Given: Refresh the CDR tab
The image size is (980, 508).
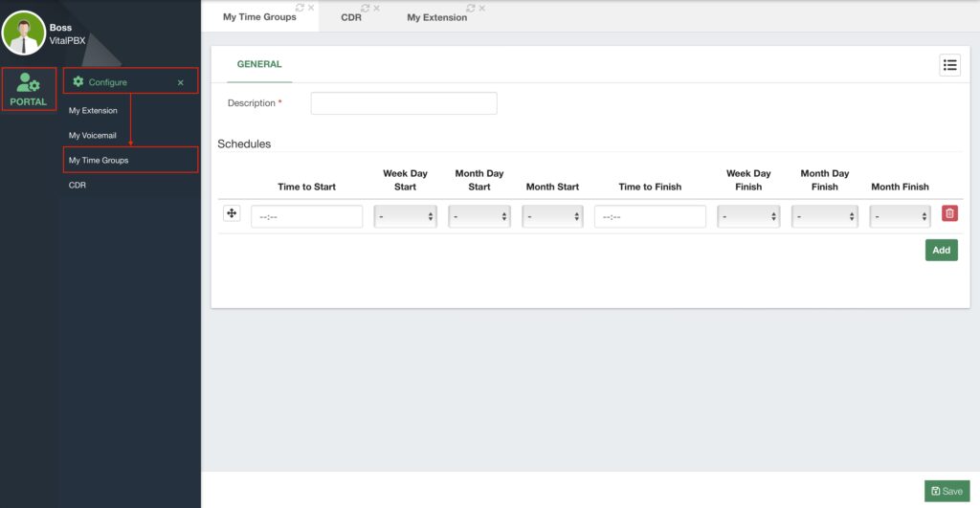Looking at the screenshot, I should [x=366, y=9].
